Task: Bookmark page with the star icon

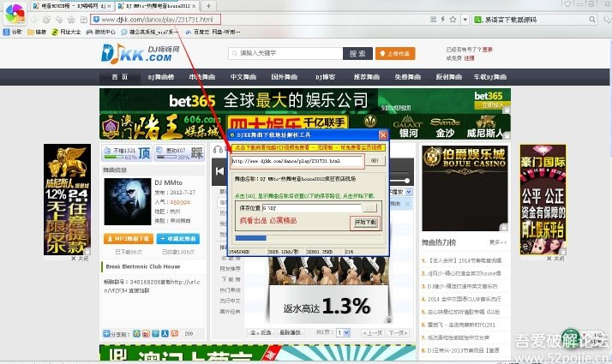Action: (453, 19)
